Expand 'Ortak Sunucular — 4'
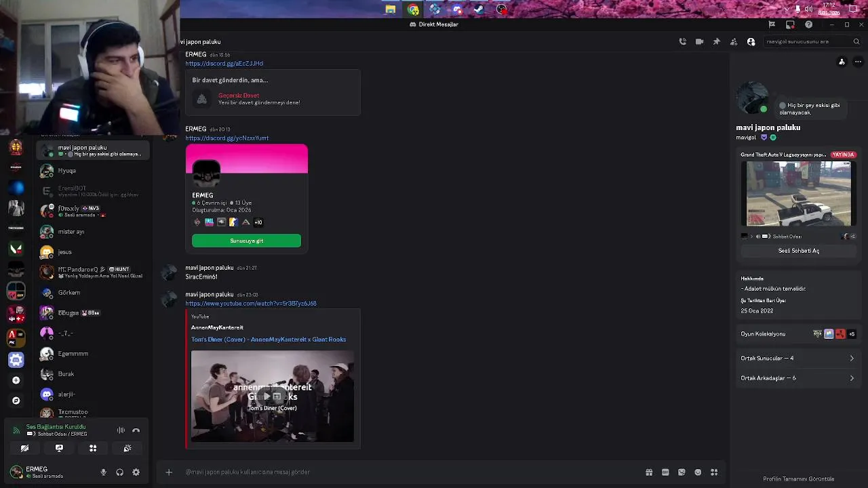 click(798, 358)
